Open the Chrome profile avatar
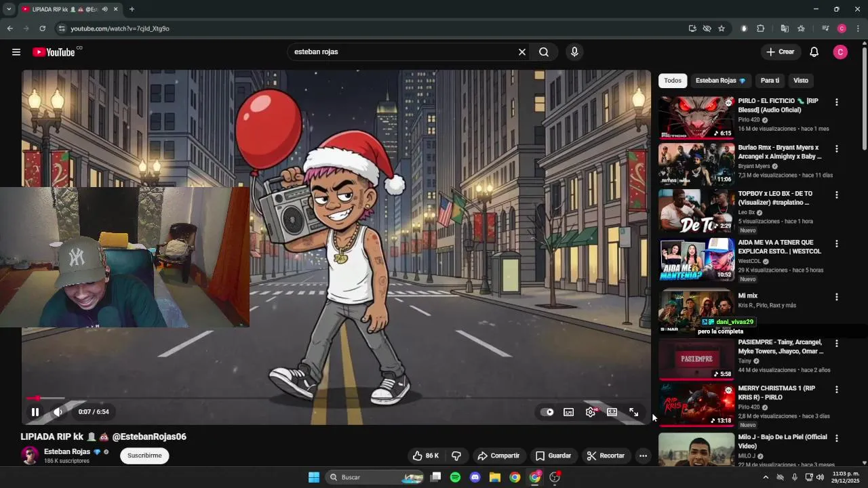The image size is (868, 488). tap(842, 28)
